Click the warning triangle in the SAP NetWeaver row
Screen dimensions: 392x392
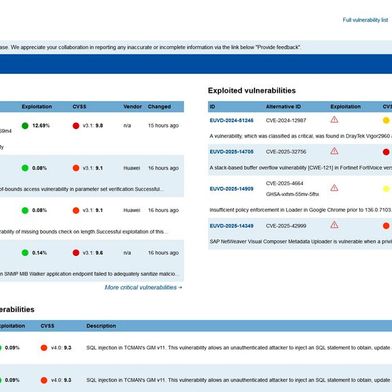click(x=334, y=225)
